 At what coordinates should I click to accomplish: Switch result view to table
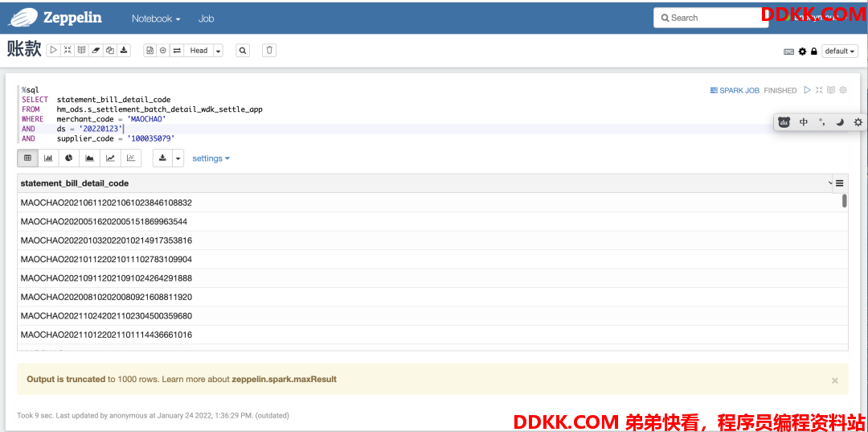pos(27,158)
